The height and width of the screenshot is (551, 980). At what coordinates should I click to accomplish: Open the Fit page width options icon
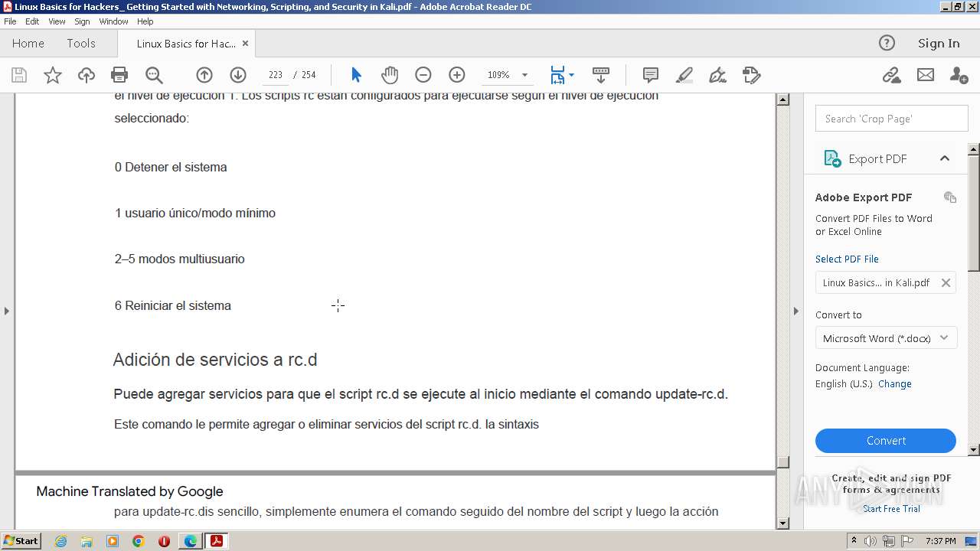562,75
